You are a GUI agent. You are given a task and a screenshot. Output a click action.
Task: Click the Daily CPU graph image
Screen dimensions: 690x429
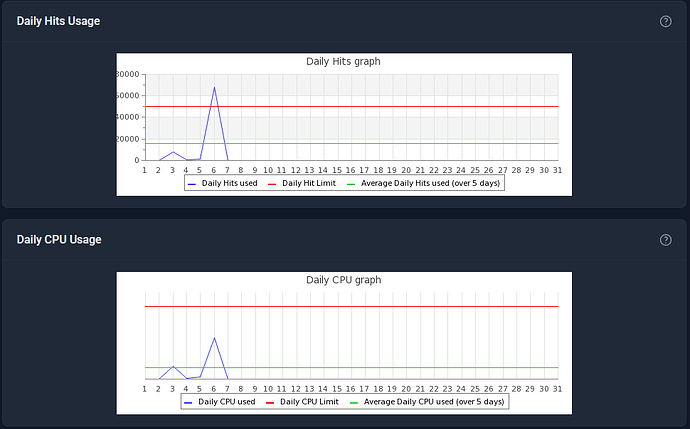tap(344, 343)
